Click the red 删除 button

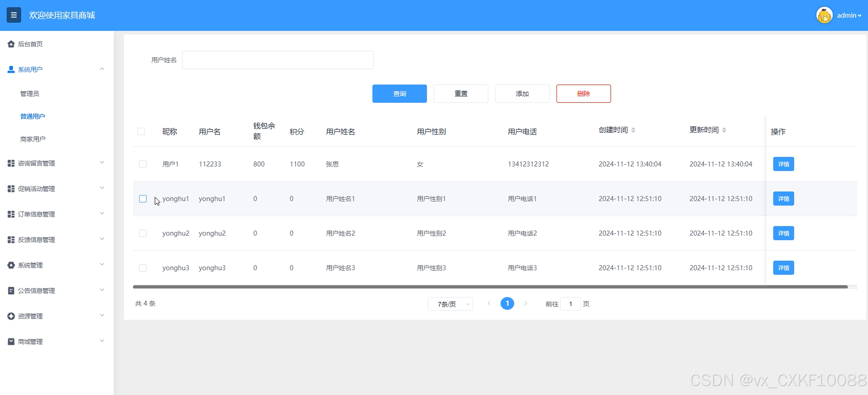[x=583, y=94]
